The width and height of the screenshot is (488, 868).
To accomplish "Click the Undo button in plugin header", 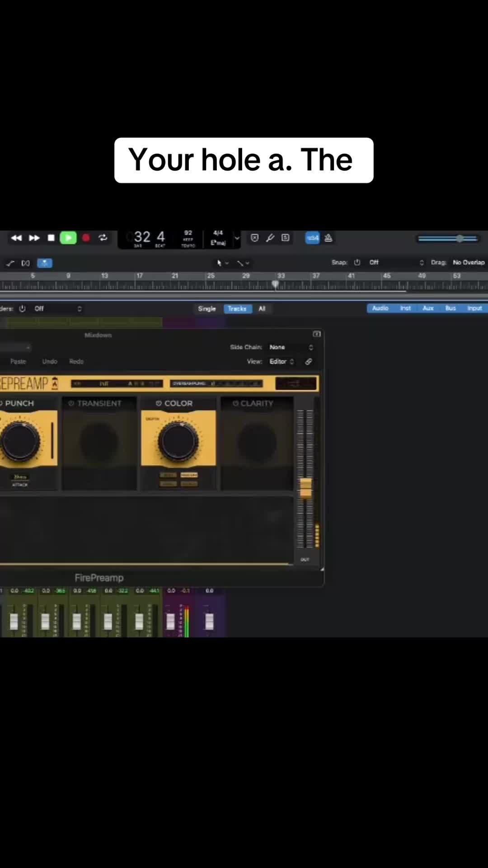I will [50, 362].
